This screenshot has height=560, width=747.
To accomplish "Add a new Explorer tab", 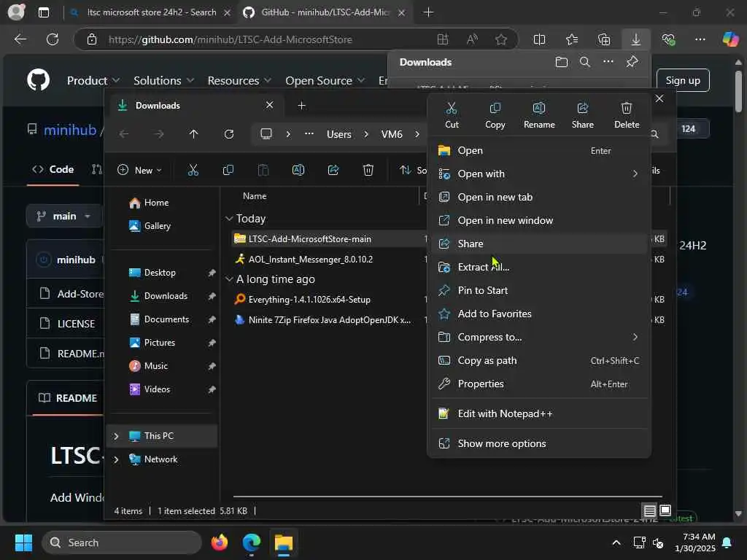I will pos(301,105).
